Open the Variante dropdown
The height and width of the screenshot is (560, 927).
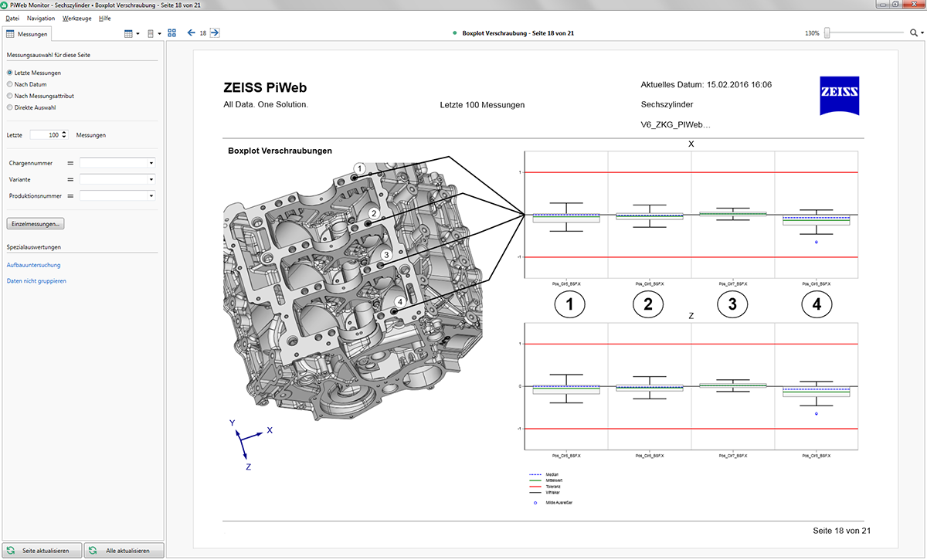click(117, 179)
